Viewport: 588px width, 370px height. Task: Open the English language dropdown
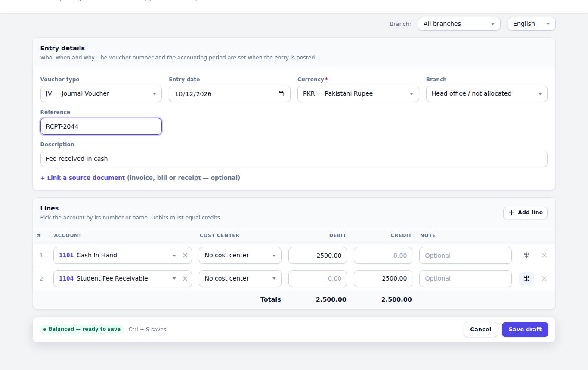(531, 24)
